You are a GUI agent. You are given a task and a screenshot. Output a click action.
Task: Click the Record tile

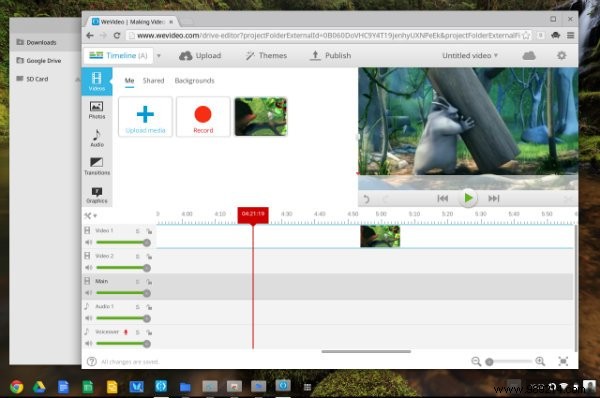coord(203,117)
